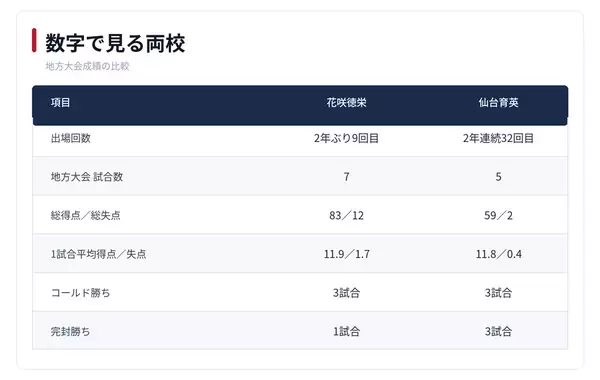Click the コールド勝ち row label
The height and width of the screenshot is (380, 600).
(x=80, y=293)
